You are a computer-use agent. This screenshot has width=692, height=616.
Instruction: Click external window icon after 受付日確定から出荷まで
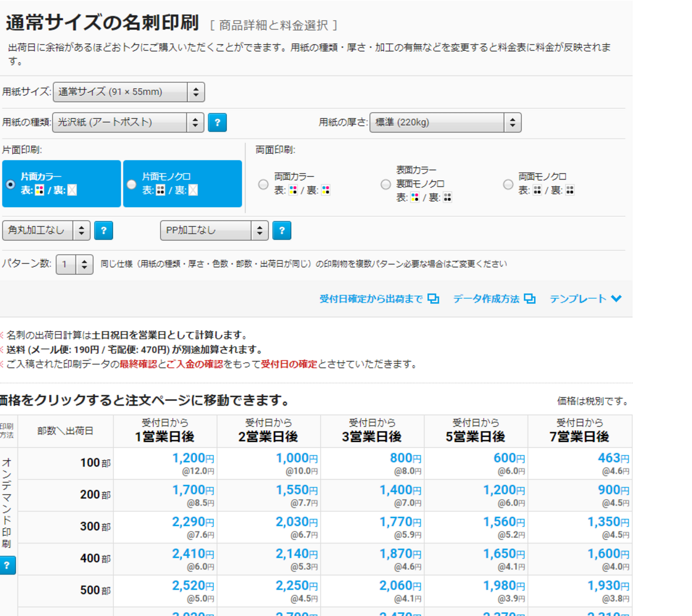point(434,299)
